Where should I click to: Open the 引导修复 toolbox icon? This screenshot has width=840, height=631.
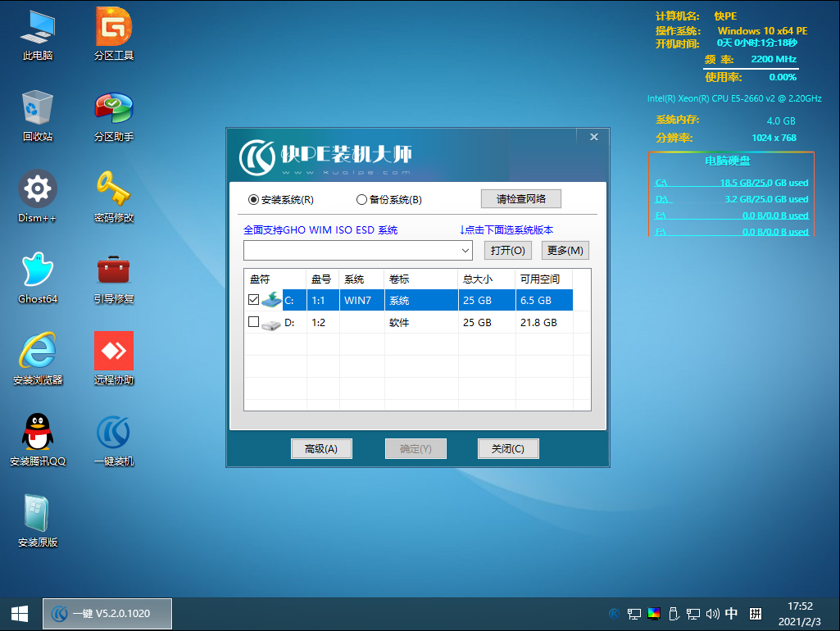point(114,272)
